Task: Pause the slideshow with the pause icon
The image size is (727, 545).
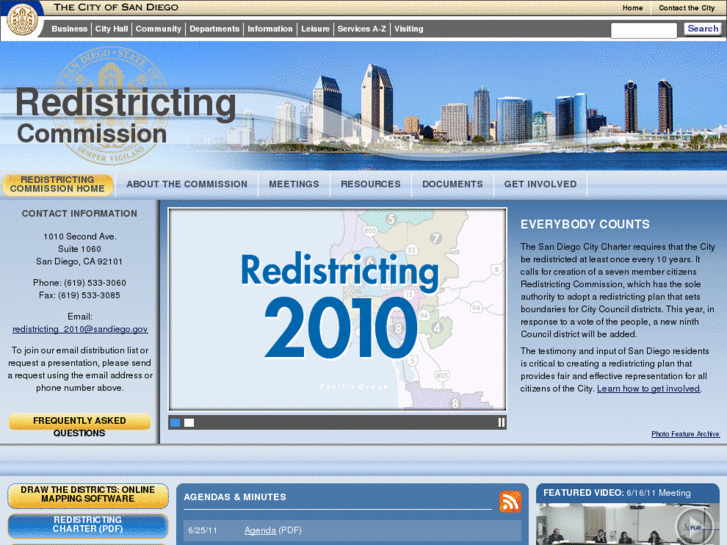Action: pyautogui.click(x=501, y=423)
